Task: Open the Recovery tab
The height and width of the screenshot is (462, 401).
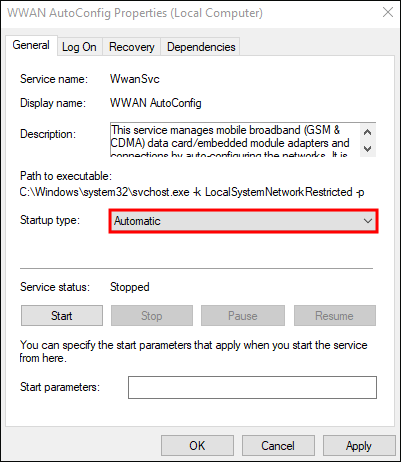Action: (x=132, y=47)
